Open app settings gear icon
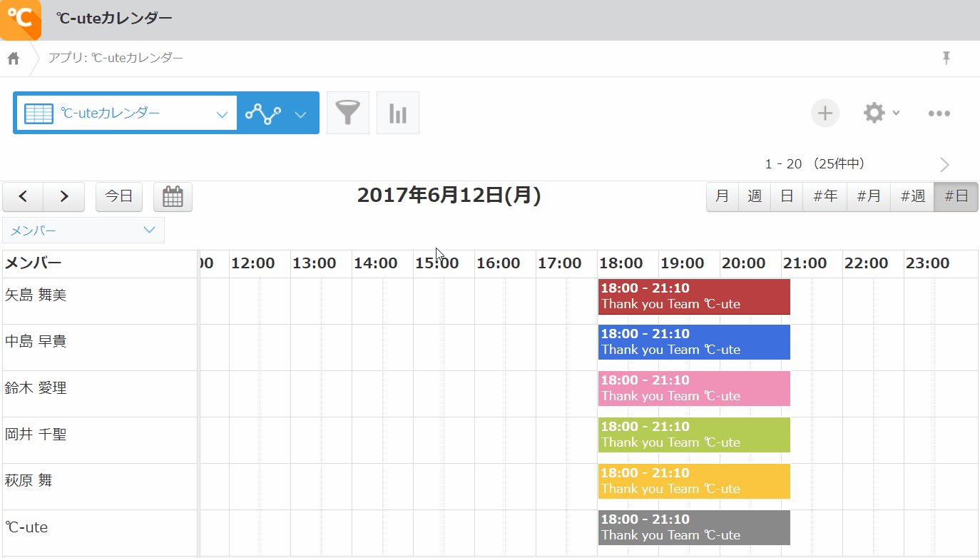 (874, 113)
